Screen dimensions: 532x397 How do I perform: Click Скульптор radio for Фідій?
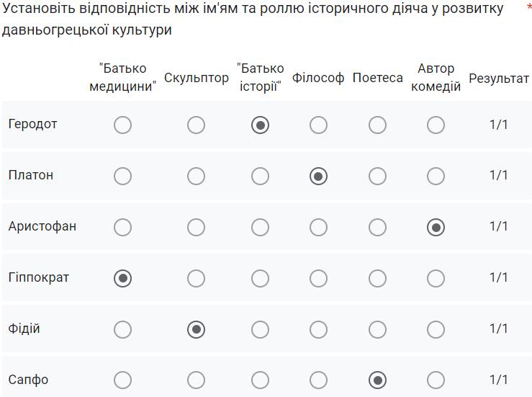[196, 329]
